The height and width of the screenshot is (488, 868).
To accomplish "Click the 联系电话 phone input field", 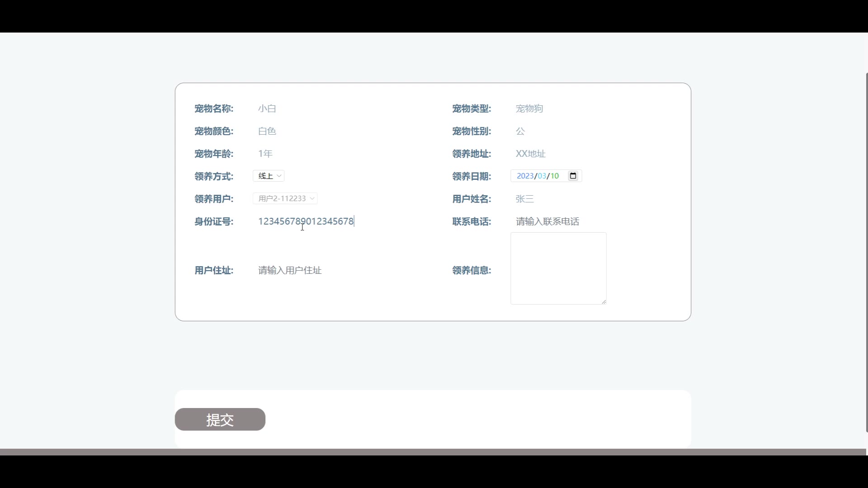I will click(x=547, y=221).
